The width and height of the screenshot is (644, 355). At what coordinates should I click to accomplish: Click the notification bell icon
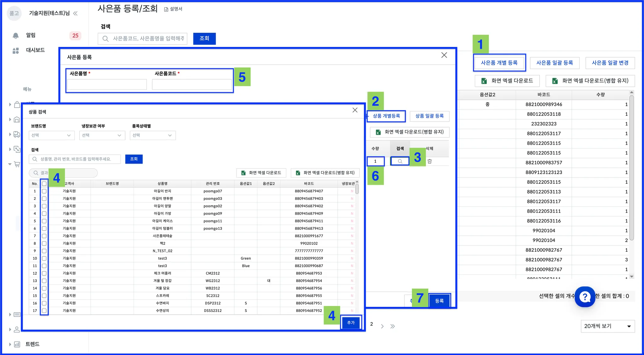[15, 36]
